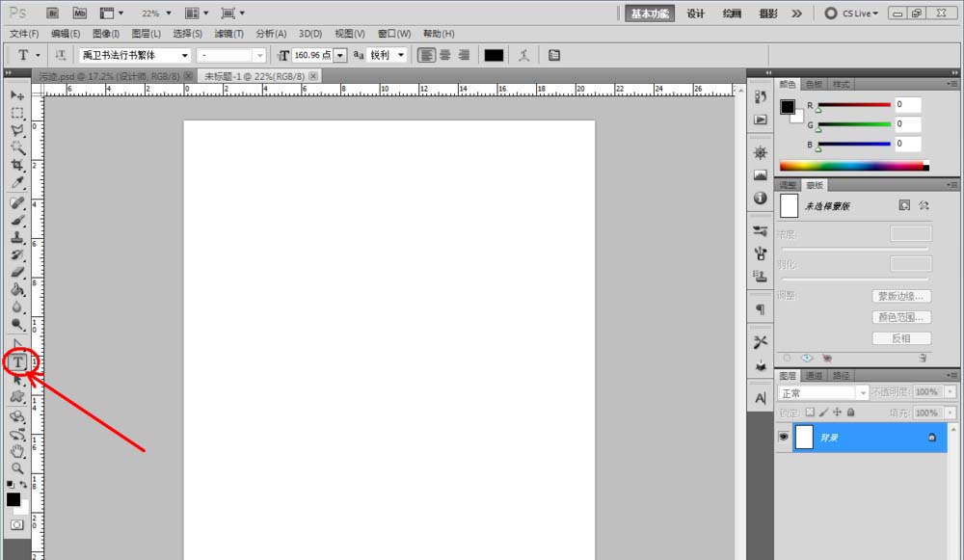Enable lock transparent pixels
964x560 pixels.
pyautogui.click(x=810, y=413)
